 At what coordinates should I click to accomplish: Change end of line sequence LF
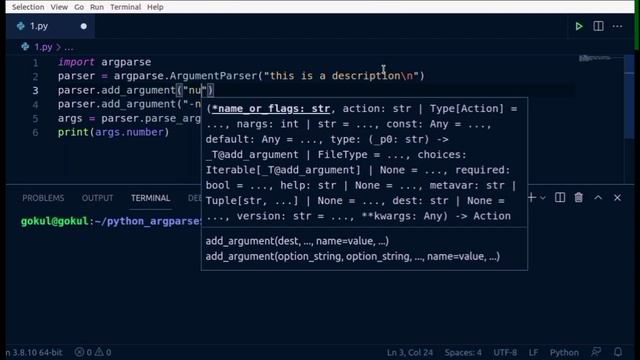pos(533,352)
